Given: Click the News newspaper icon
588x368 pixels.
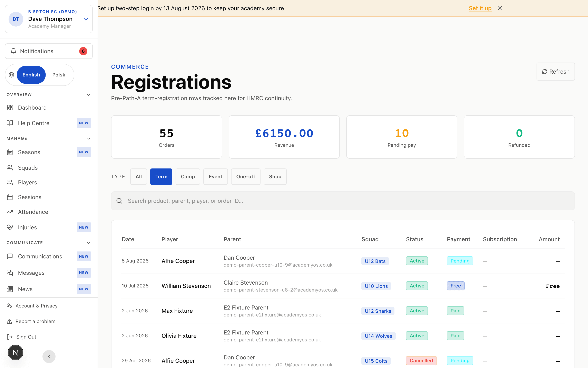Looking at the screenshot, I should 10,289.
